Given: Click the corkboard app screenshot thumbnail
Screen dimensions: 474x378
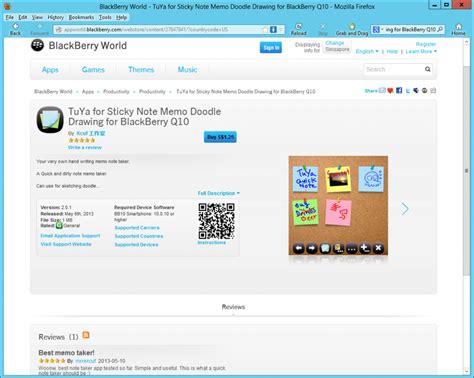Looking at the screenshot, I should [338, 206].
